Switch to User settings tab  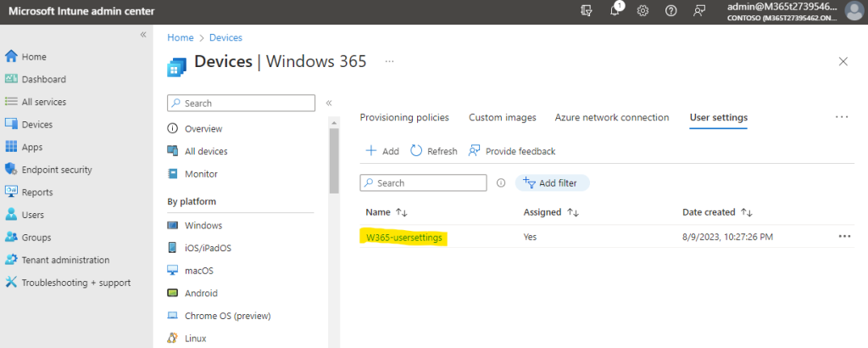click(x=719, y=117)
